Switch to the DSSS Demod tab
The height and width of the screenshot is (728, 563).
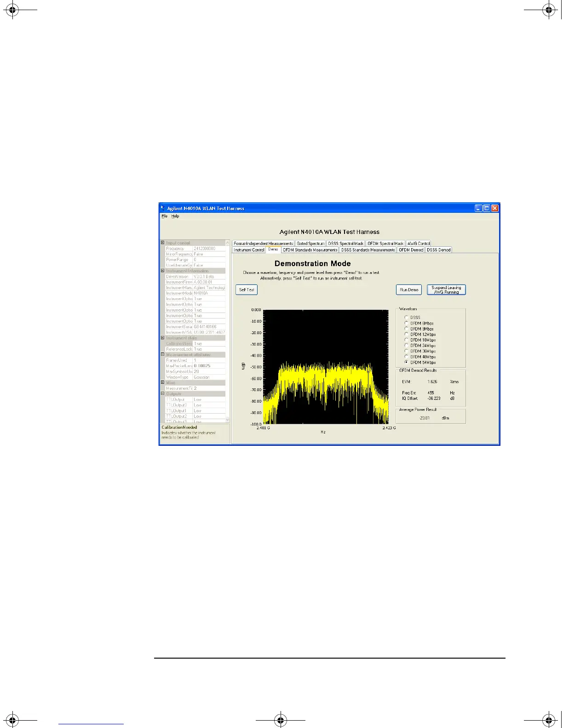(439, 250)
